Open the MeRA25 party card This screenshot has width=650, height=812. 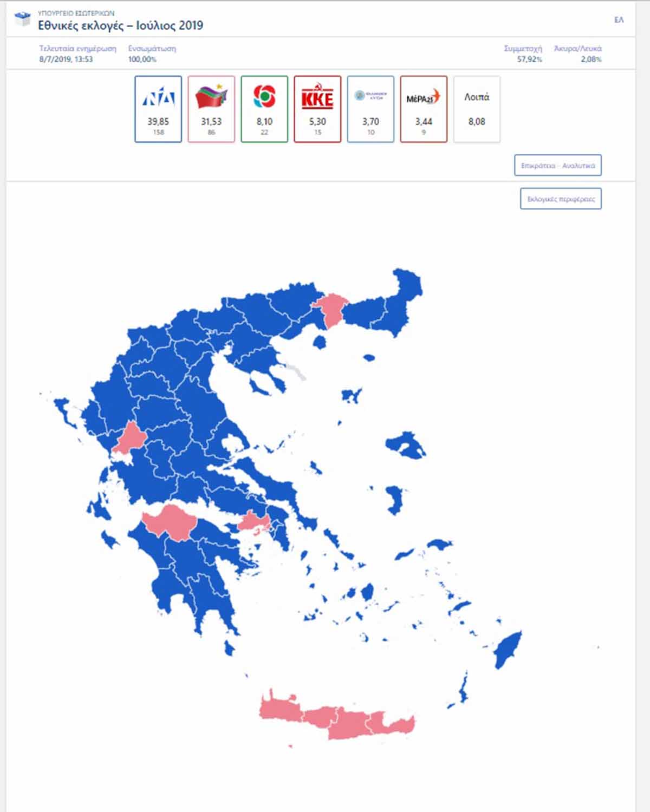tap(424, 109)
